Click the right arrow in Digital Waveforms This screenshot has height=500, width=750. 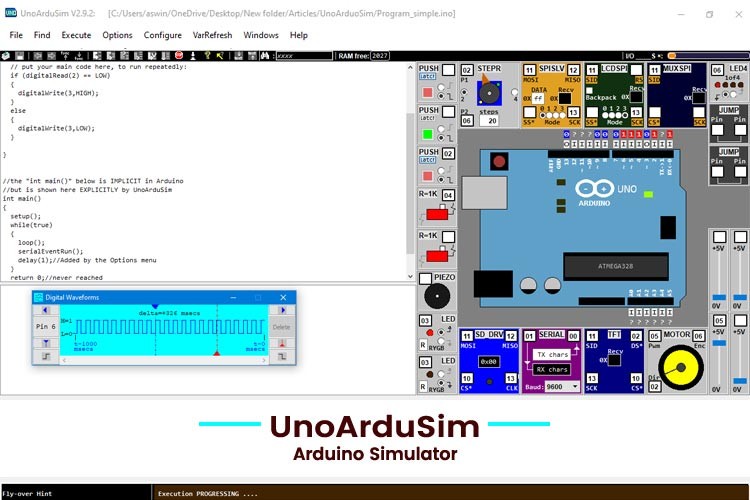pos(282,310)
